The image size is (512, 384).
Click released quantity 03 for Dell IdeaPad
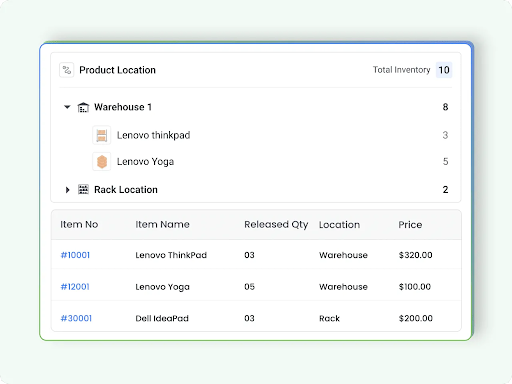point(249,318)
